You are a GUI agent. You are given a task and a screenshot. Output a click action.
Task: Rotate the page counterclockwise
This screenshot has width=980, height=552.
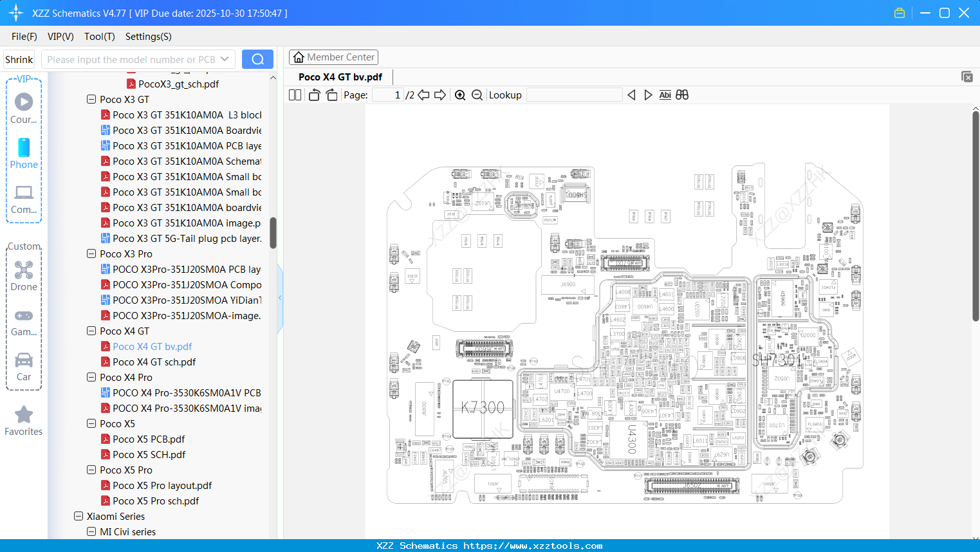(314, 95)
